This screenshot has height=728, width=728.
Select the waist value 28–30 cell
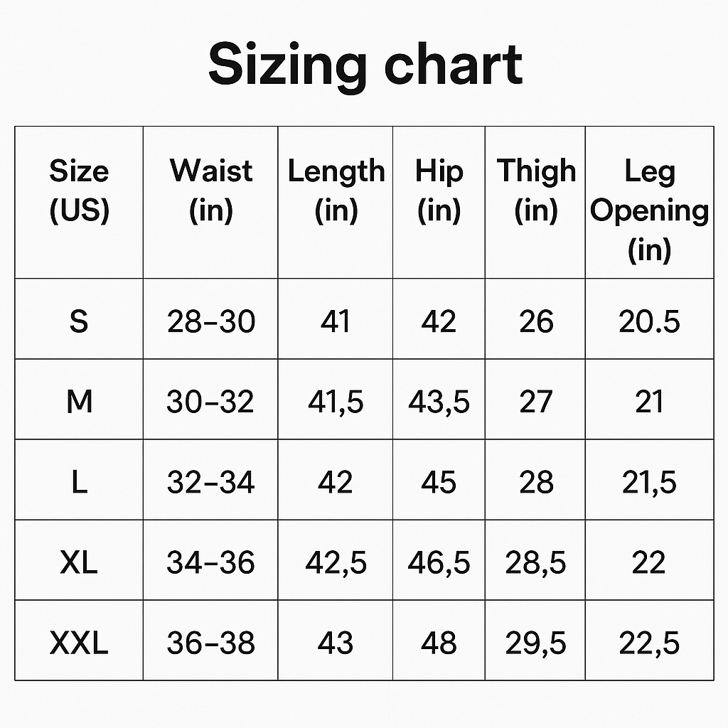tap(210, 321)
